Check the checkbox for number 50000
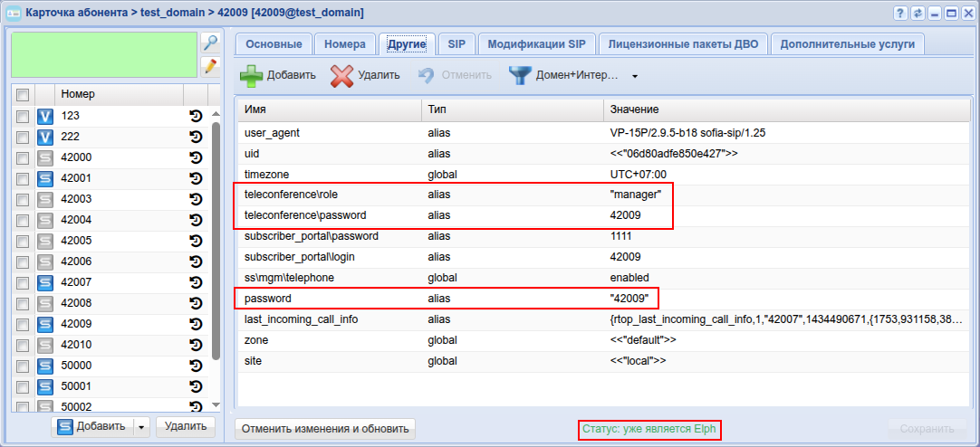980x447 pixels. coord(24,366)
